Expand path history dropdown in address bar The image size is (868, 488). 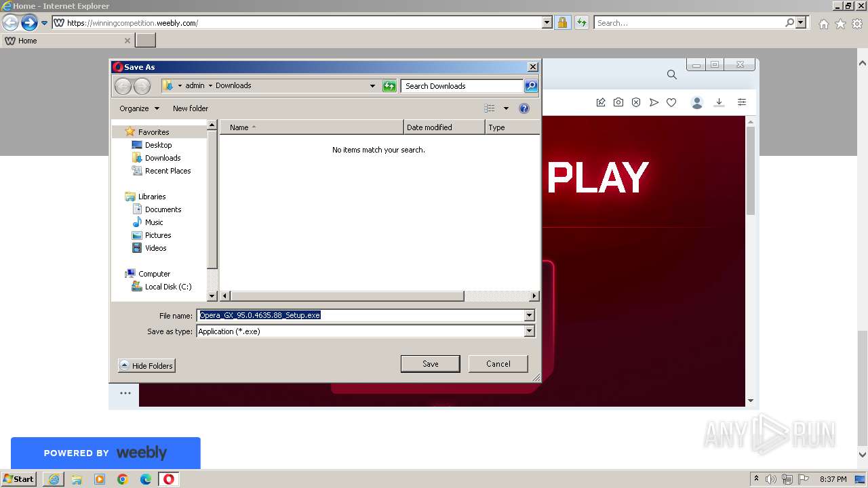(372, 86)
